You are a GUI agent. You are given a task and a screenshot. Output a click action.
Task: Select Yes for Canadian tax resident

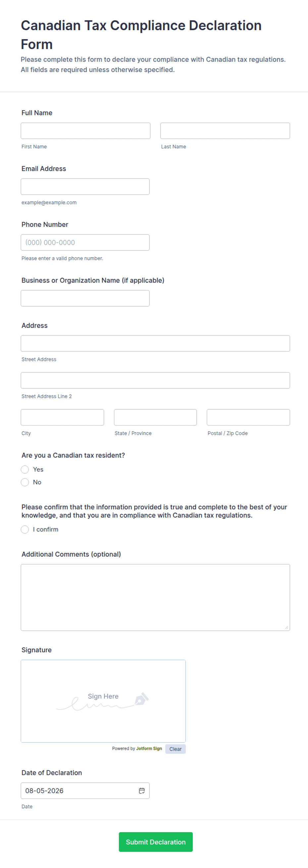pos(25,469)
